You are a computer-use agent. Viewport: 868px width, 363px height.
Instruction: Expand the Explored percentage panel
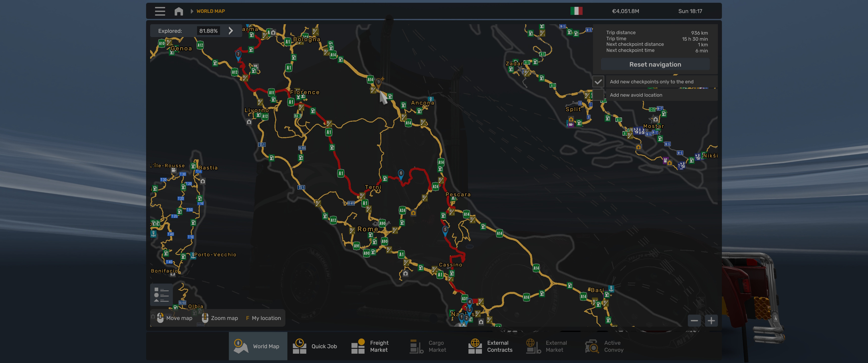click(x=231, y=31)
